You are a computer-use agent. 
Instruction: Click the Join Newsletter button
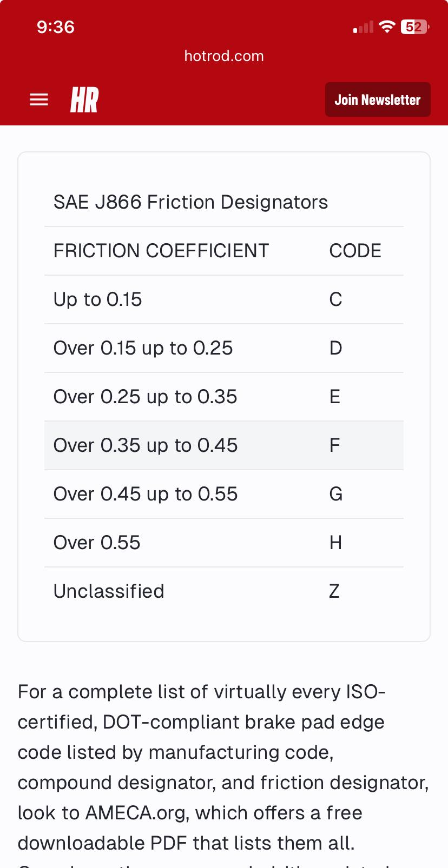coord(378,99)
